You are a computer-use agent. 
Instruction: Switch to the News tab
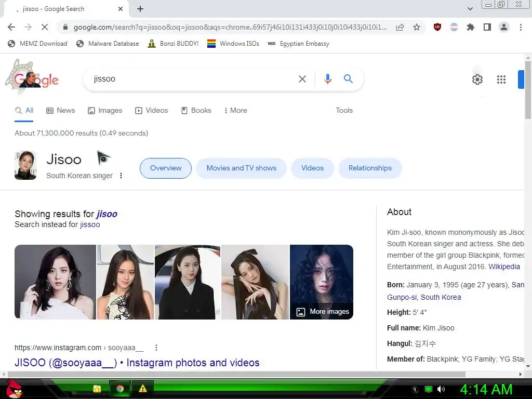(60, 110)
